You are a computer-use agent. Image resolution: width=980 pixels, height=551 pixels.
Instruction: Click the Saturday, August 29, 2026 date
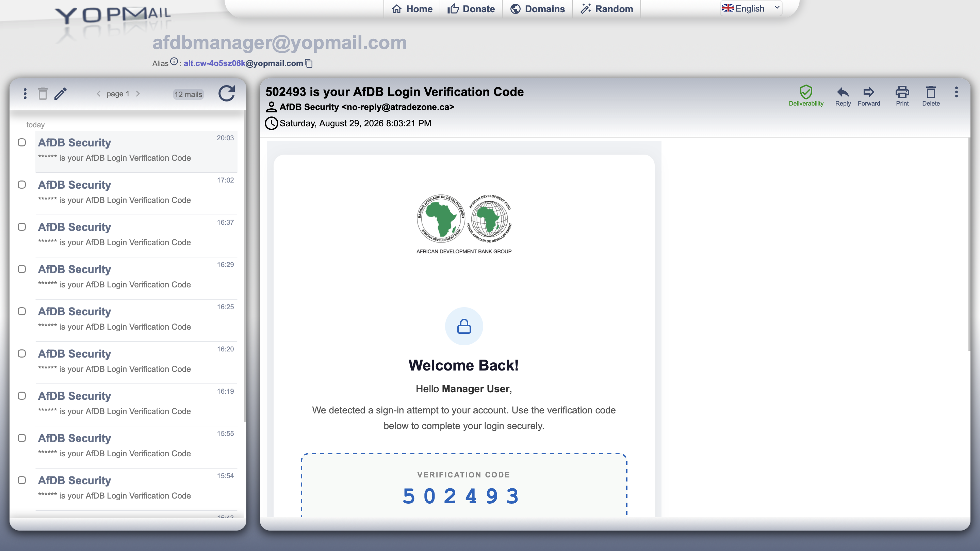(355, 123)
